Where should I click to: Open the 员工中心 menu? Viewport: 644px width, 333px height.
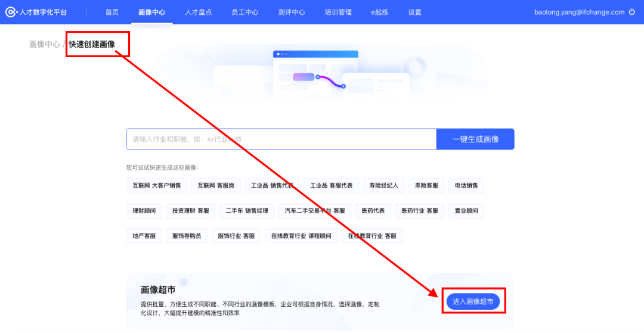point(244,12)
